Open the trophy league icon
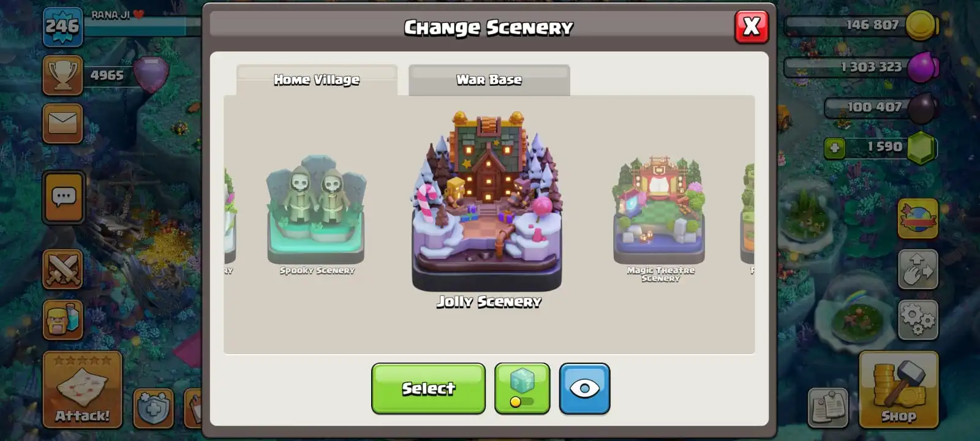The width and height of the screenshot is (980, 441). tap(62, 75)
